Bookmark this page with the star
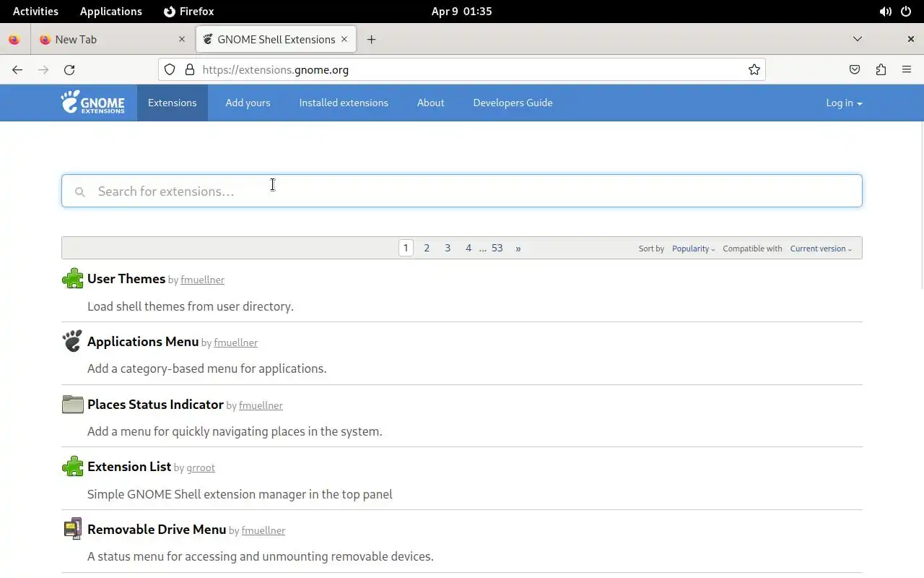 click(x=754, y=69)
